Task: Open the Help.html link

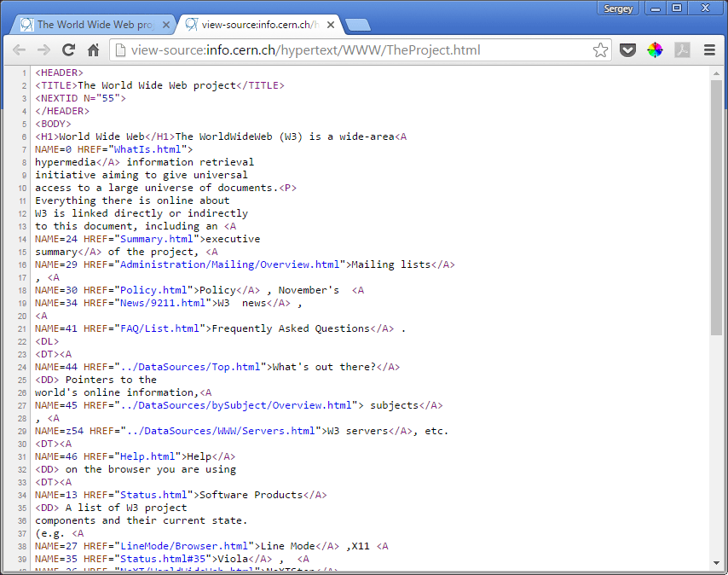Action: click(x=147, y=456)
